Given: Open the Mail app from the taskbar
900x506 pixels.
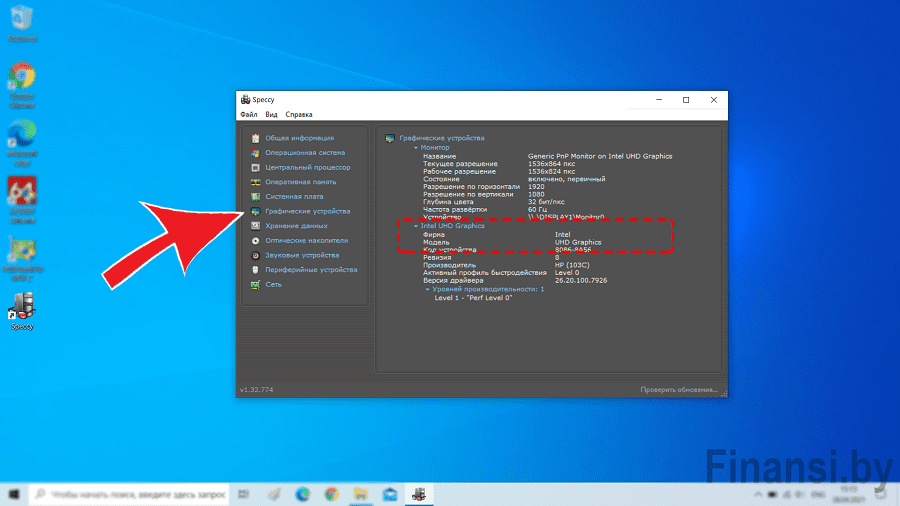Looking at the screenshot, I should tap(390, 494).
